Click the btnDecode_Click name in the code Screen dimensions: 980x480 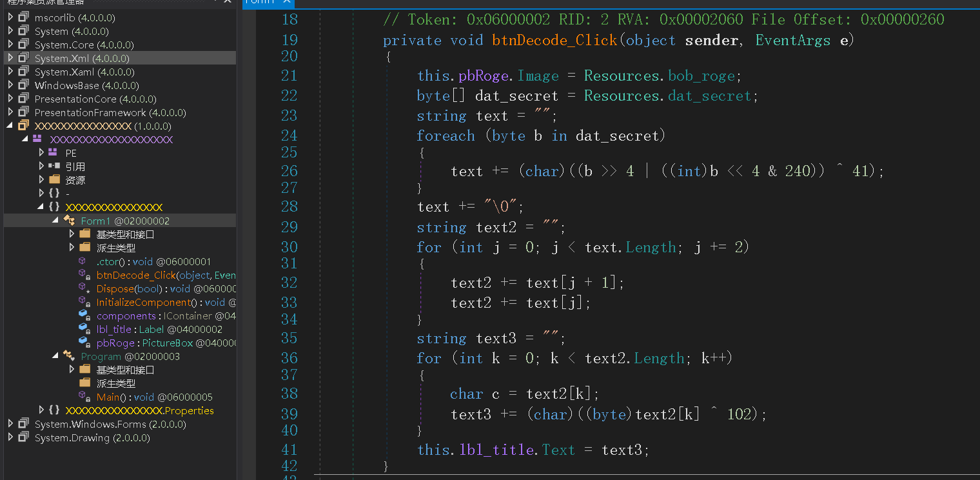click(554, 40)
